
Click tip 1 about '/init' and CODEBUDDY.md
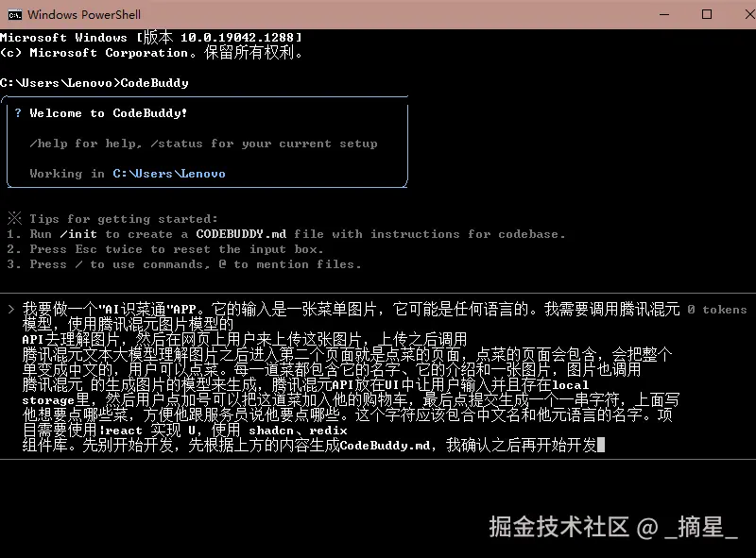pyautogui.click(x=286, y=234)
